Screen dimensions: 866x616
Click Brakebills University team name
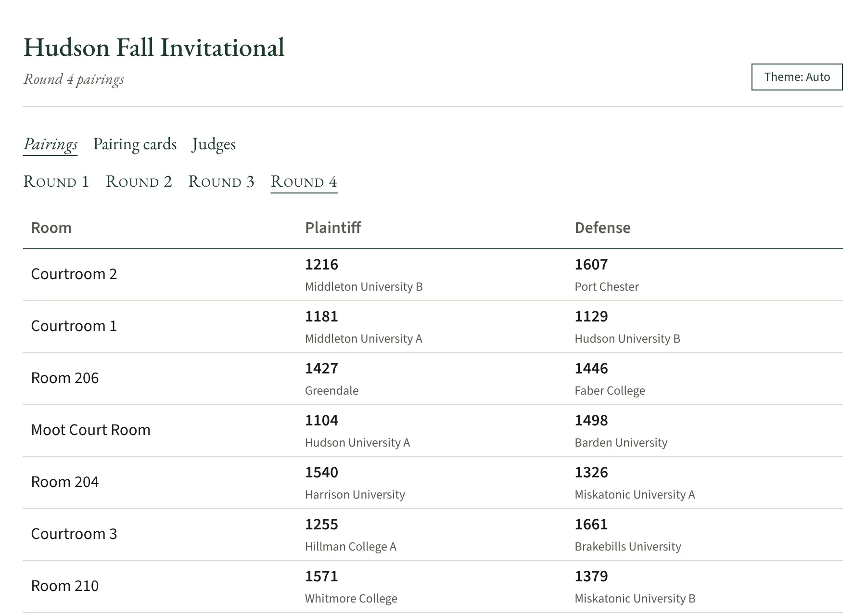(628, 547)
